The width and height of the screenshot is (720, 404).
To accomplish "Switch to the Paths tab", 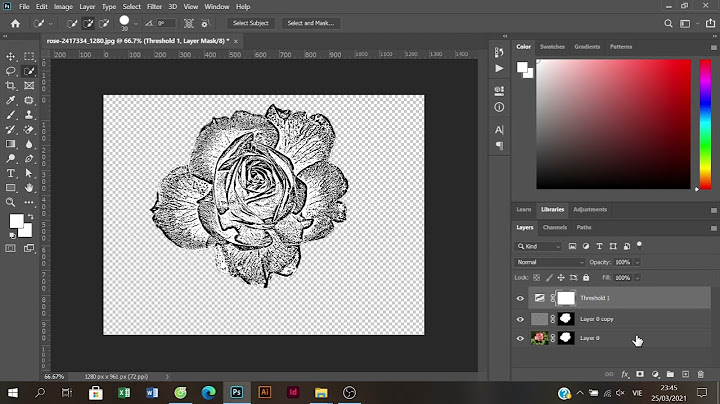I will click(584, 227).
